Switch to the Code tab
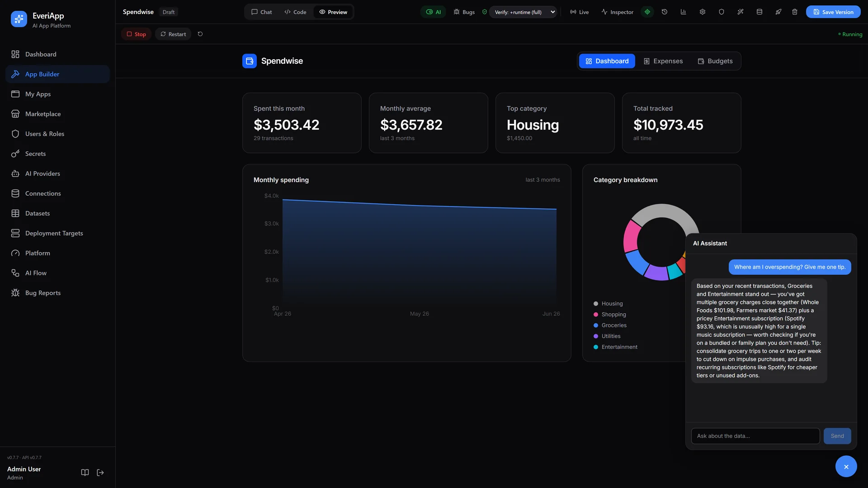The height and width of the screenshot is (488, 868). 295,12
